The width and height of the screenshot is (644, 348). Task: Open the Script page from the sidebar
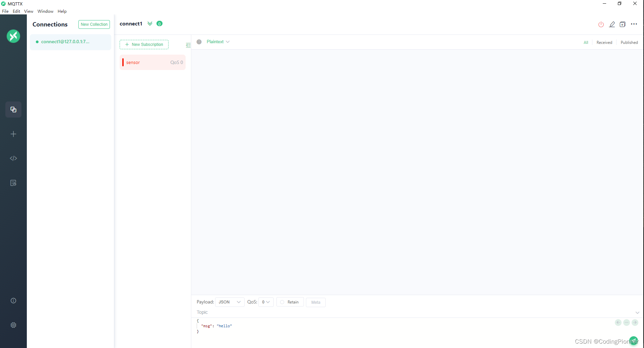(x=13, y=158)
